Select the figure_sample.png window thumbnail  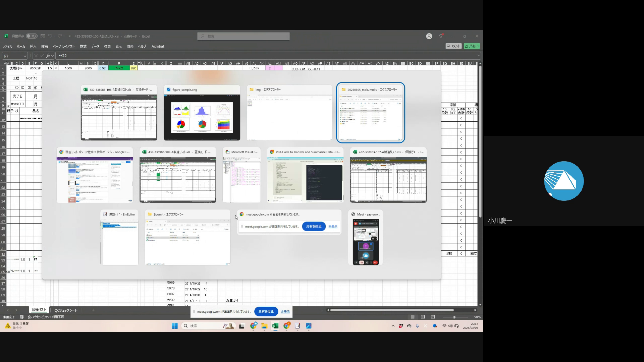tap(202, 117)
